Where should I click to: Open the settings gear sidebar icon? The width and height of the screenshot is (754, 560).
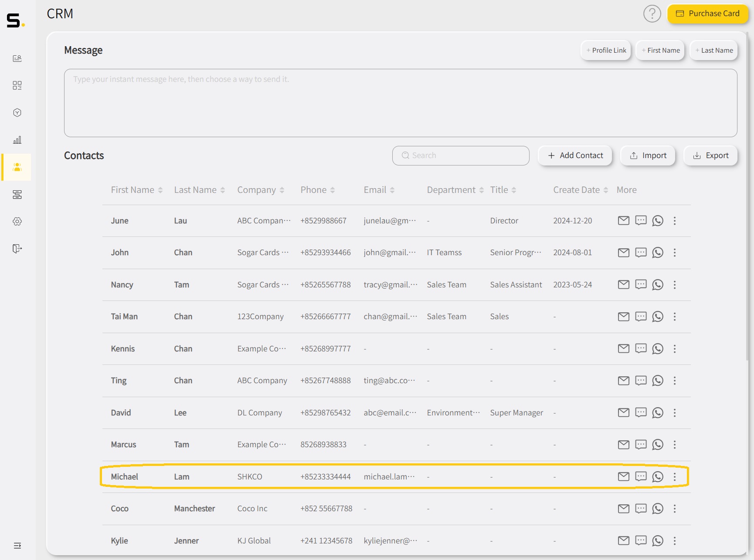(17, 222)
